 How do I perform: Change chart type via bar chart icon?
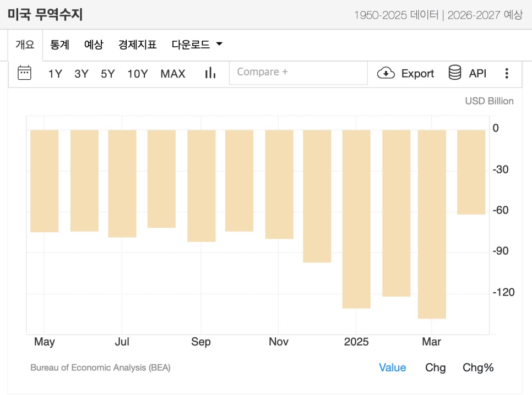[x=210, y=73]
